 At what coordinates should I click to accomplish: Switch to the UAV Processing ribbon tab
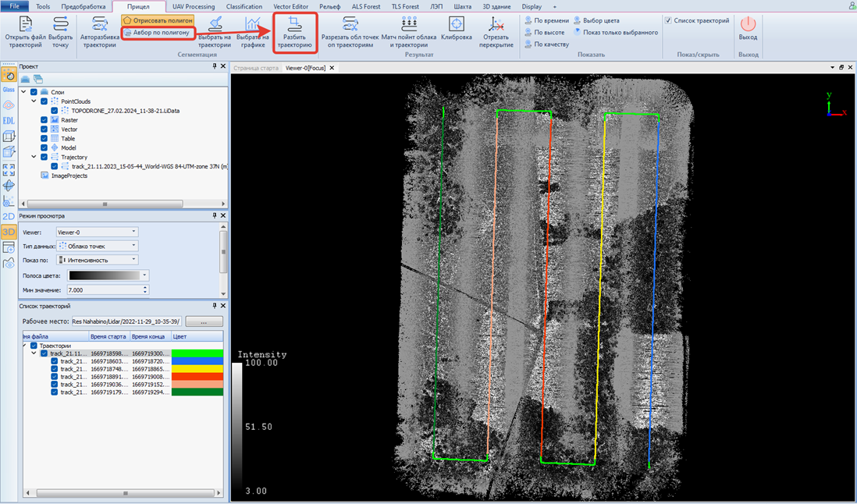[x=194, y=6]
